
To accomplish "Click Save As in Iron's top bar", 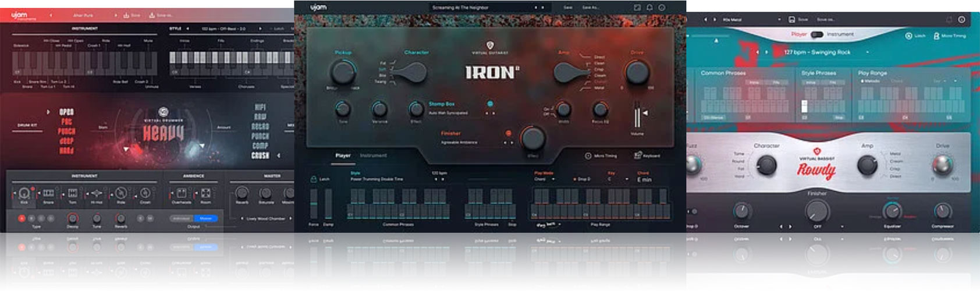I will tap(590, 8).
